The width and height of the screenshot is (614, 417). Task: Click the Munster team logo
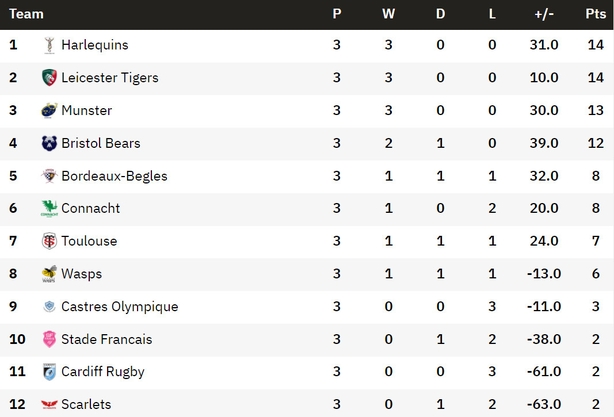(x=49, y=110)
